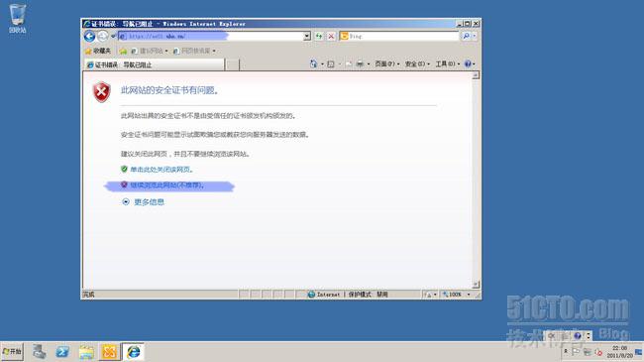Screen dimensions: 644x362
Task: Click the red Stop loading icon
Action: coord(331,36)
